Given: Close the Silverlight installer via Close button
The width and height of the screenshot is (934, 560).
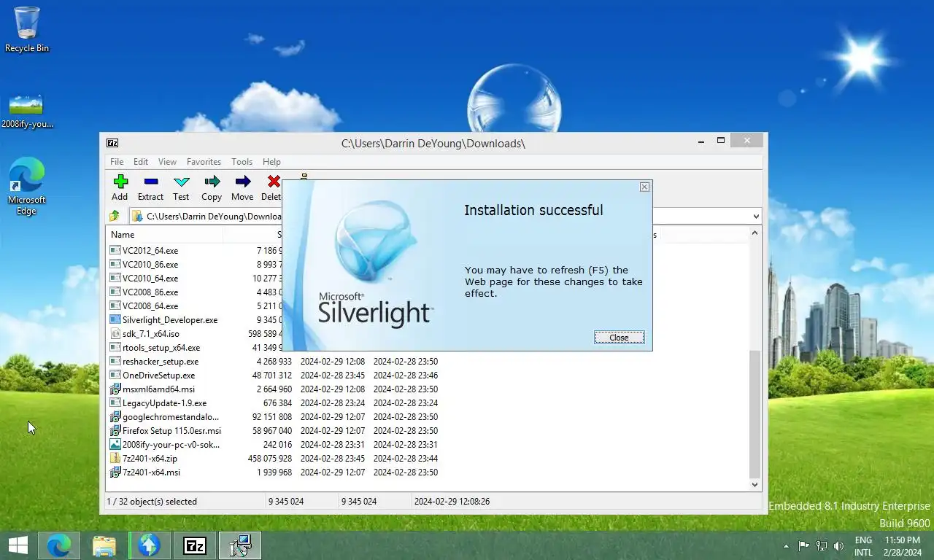Looking at the screenshot, I should pos(619,337).
